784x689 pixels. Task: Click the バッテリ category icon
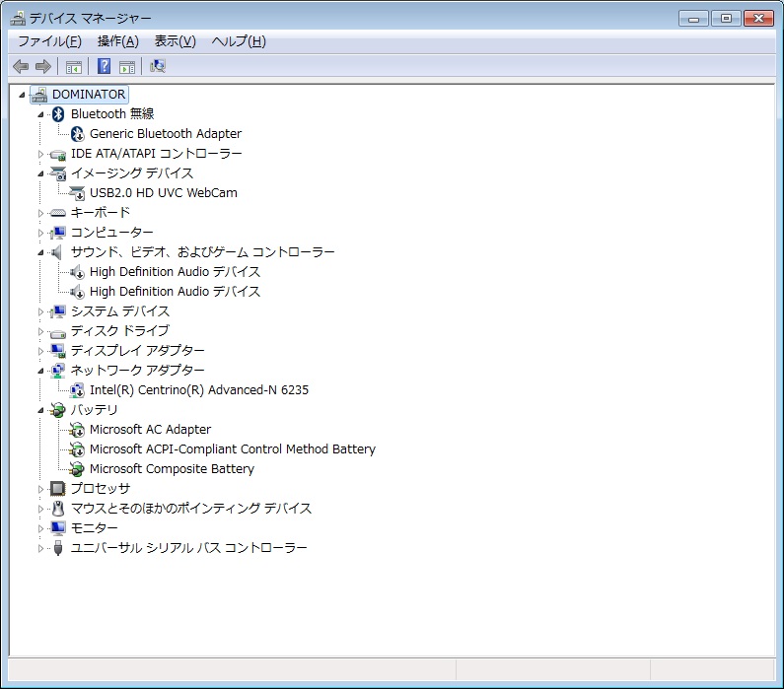click(58, 410)
